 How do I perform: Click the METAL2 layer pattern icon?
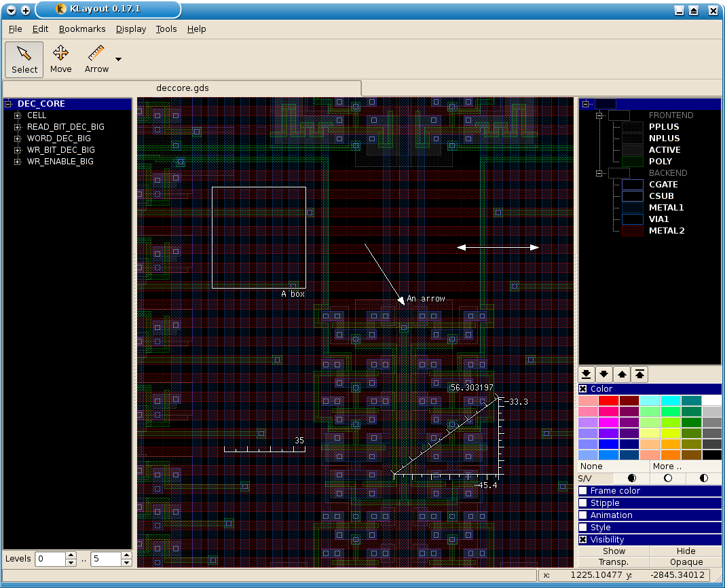[x=633, y=231]
